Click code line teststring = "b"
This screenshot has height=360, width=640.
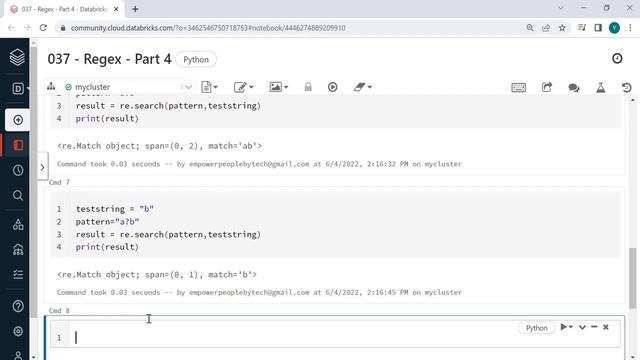tap(115, 209)
